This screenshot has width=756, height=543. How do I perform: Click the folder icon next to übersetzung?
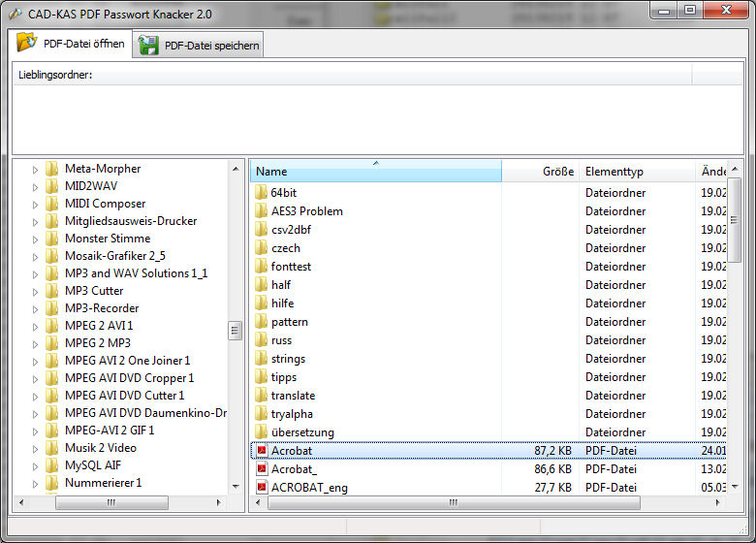(261, 432)
